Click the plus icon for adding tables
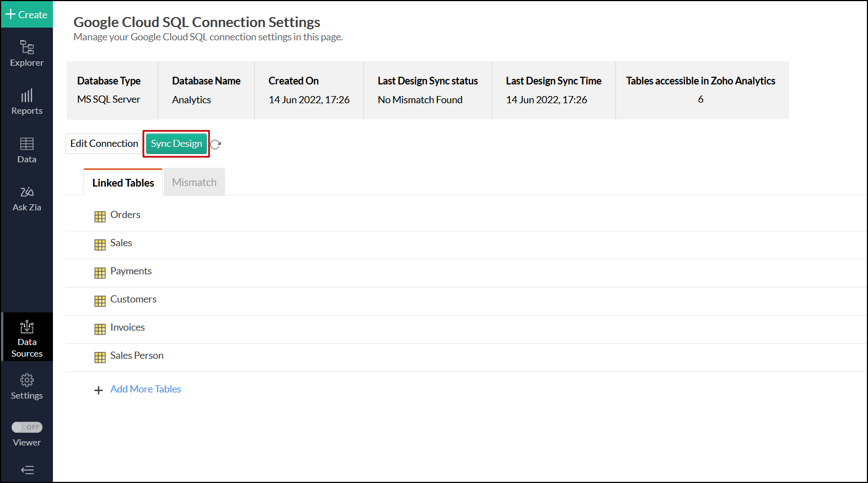 coord(99,390)
